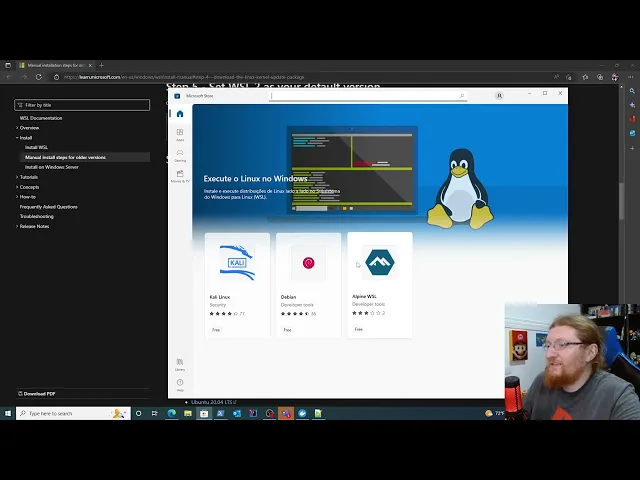Open Install on Windows Server page
The height and width of the screenshot is (480, 640).
[x=52, y=167]
